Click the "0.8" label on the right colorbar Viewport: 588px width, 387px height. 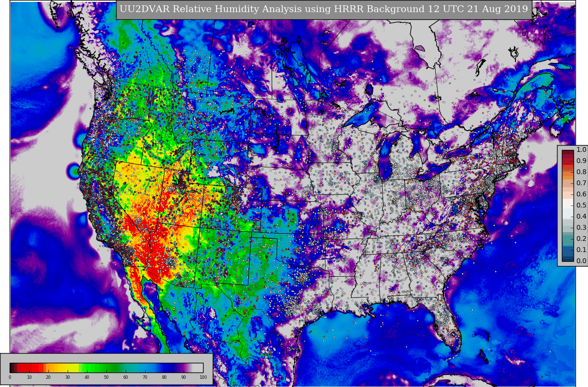click(581, 172)
